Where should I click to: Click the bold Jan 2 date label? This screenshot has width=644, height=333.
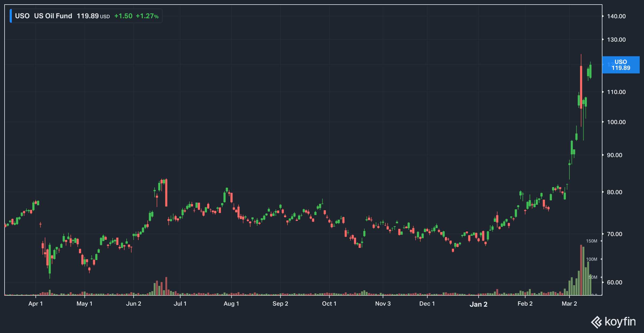pos(478,304)
